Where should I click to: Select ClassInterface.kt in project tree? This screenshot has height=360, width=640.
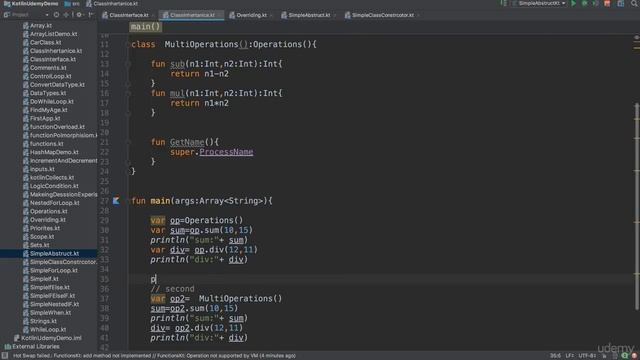[x=49, y=59]
